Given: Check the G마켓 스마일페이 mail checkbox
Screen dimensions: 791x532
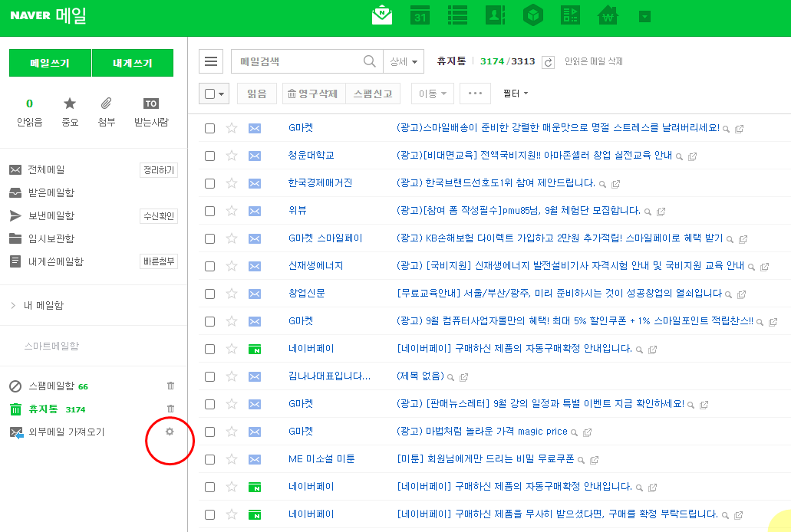Looking at the screenshot, I should click(210, 239).
